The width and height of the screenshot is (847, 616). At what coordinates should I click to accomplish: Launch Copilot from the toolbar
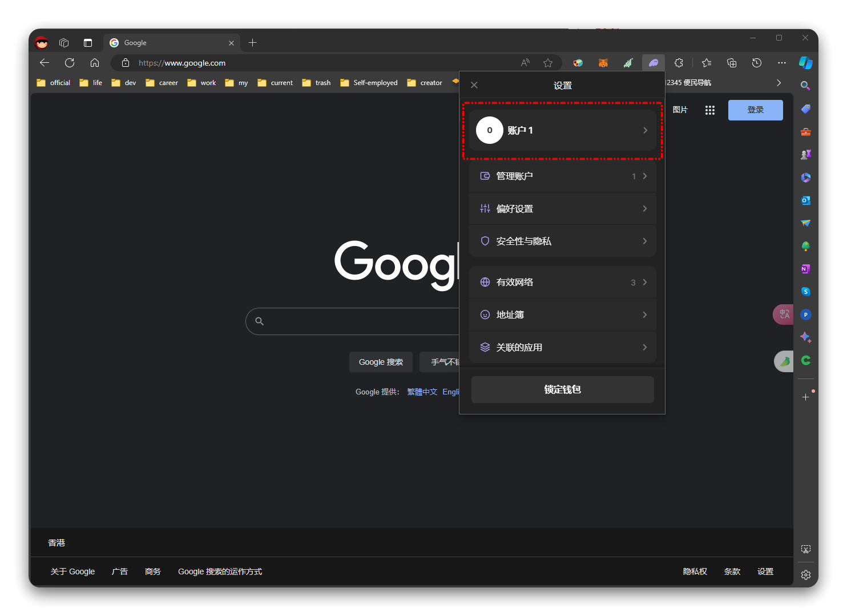pos(806,63)
